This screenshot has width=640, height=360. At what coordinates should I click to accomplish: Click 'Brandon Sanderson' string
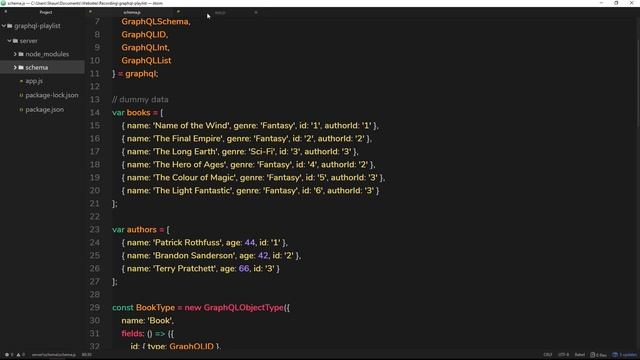coord(194,256)
